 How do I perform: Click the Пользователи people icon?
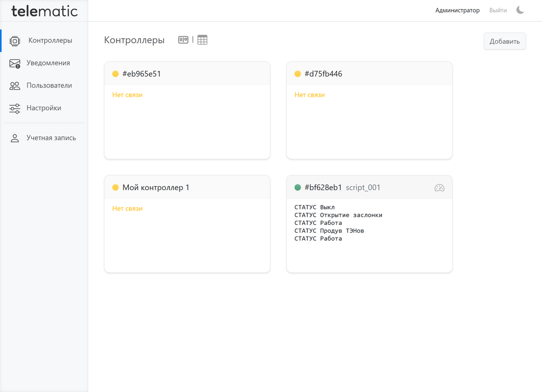15,86
